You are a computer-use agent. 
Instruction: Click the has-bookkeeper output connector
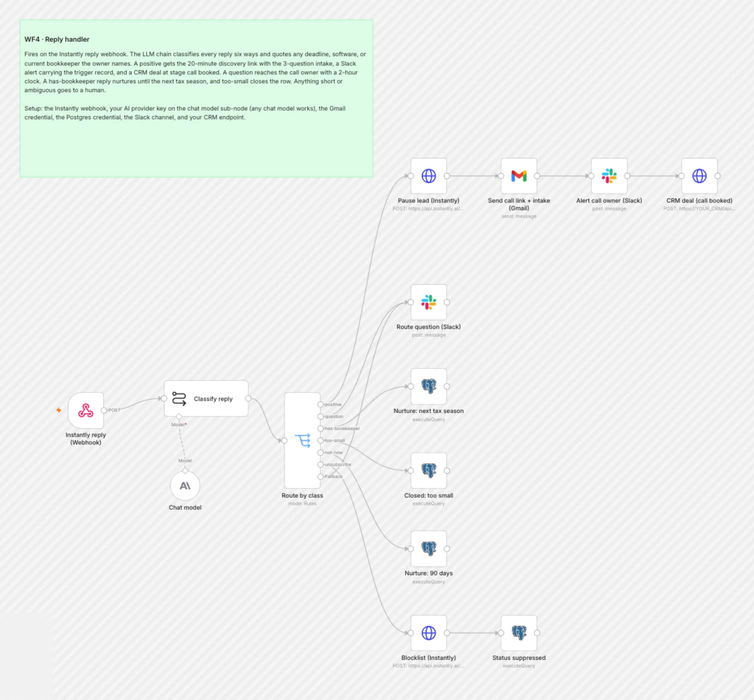(x=321, y=428)
